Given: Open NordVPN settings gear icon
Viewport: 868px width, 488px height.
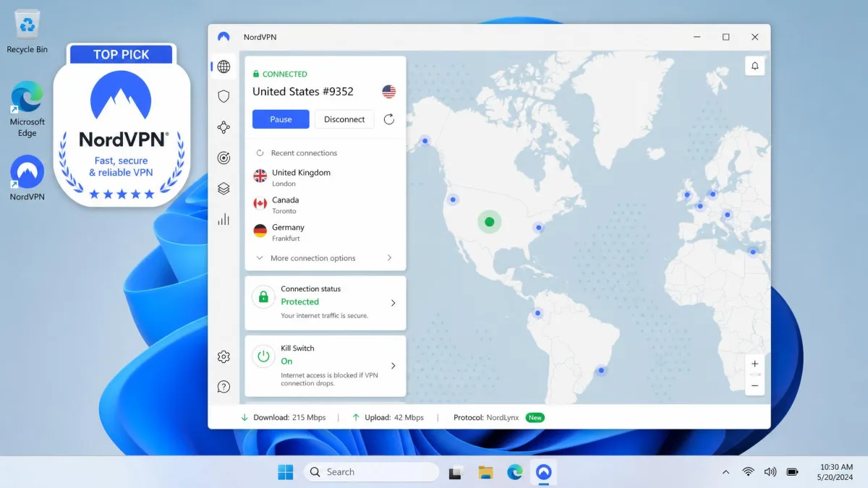Looking at the screenshot, I should (x=224, y=356).
